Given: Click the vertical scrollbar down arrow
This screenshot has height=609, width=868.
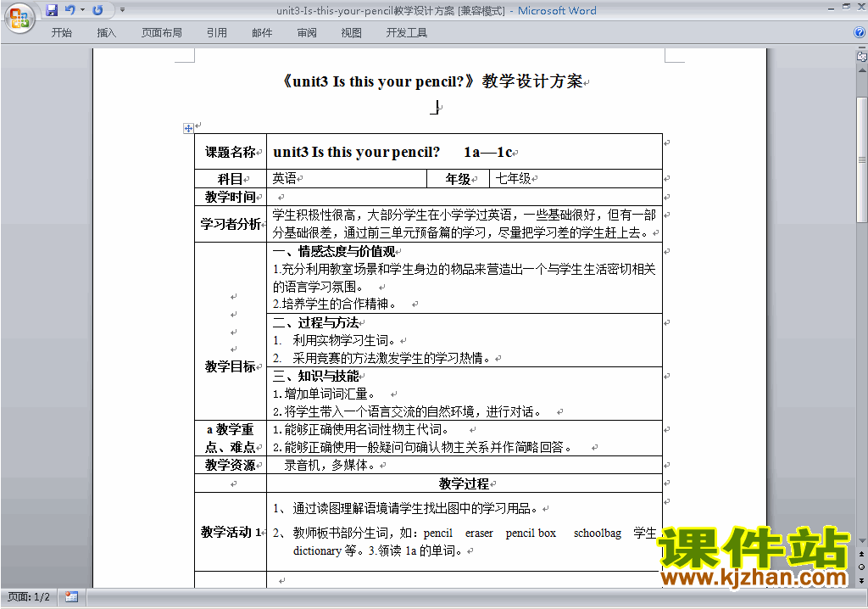Looking at the screenshot, I should pyautogui.click(x=862, y=541).
